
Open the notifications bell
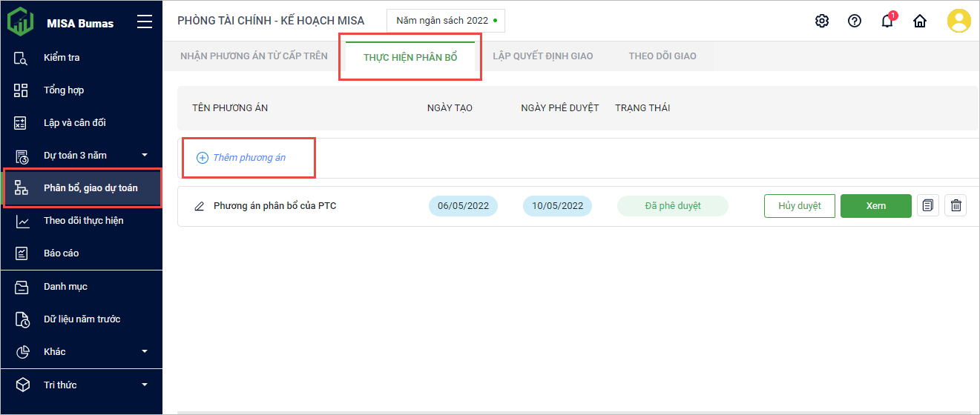pos(887,21)
